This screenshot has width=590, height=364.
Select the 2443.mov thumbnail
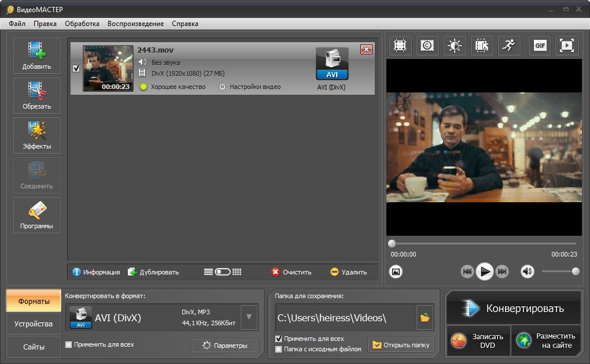click(108, 68)
